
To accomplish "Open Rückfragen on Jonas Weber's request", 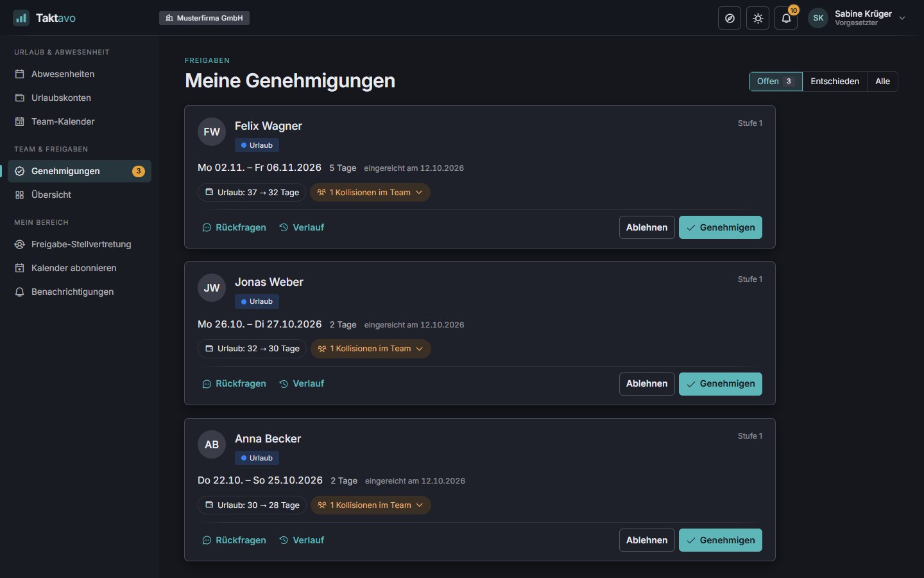I will [x=234, y=383].
